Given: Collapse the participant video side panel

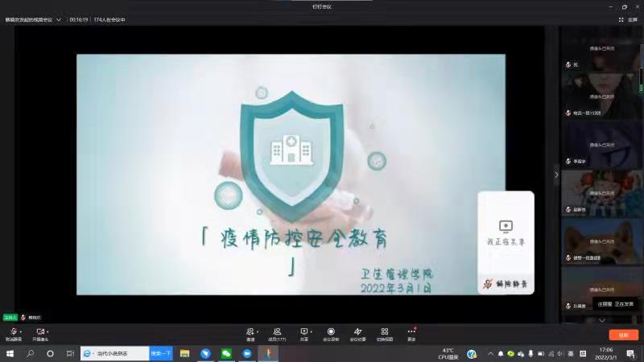Looking at the screenshot, I should (x=555, y=174).
